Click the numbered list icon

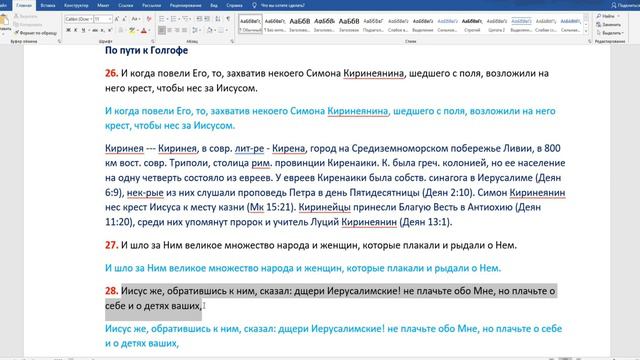click(x=173, y=19)
